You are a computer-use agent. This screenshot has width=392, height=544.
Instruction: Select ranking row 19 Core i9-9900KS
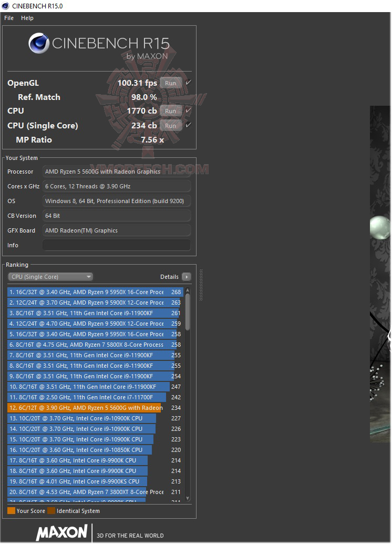[x=95, y=481]
